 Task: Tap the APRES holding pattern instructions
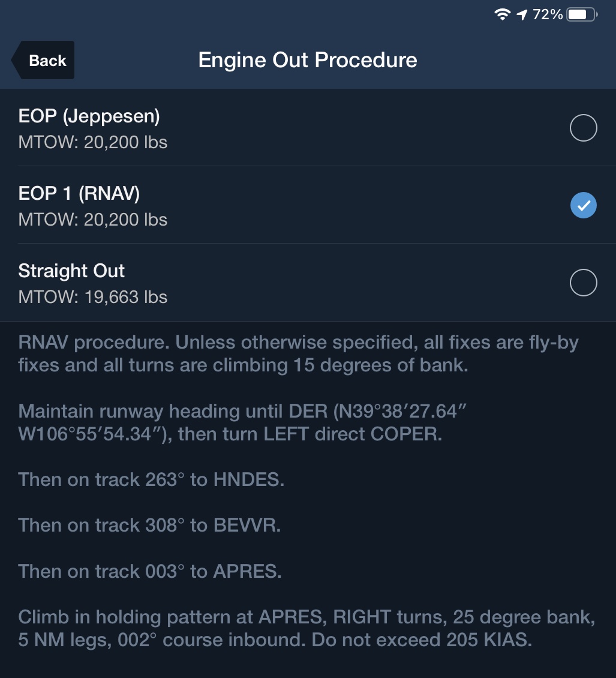[x=307, y=628]
